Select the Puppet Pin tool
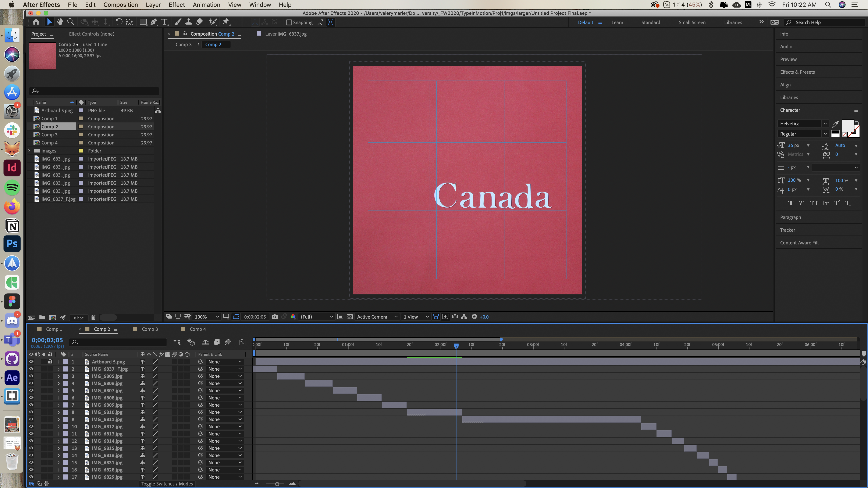 [x=226, y=22]
